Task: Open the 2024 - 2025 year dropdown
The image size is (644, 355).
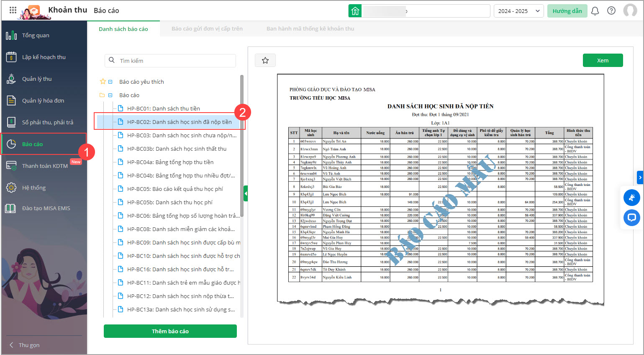Action: click(518, 11)
